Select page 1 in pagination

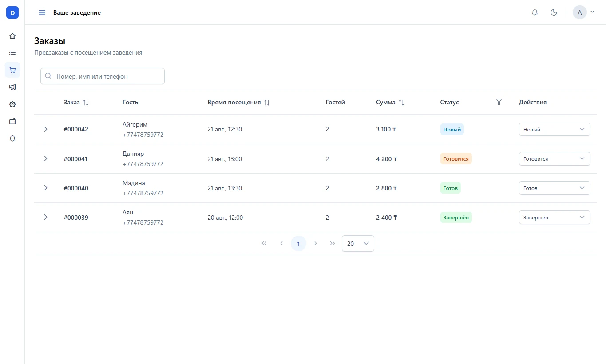coord(298,244)
